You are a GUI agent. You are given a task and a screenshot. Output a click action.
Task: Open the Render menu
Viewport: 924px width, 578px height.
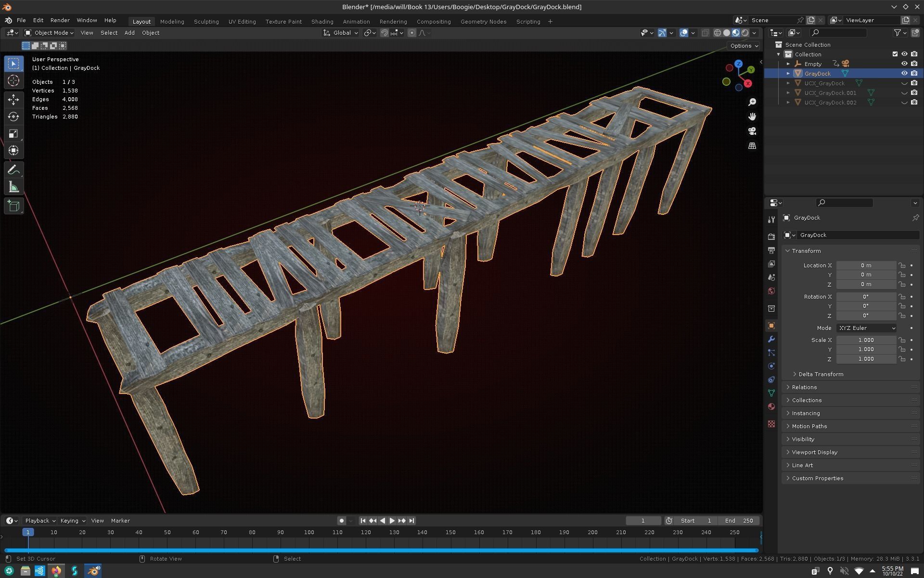(x=60, y=20)
